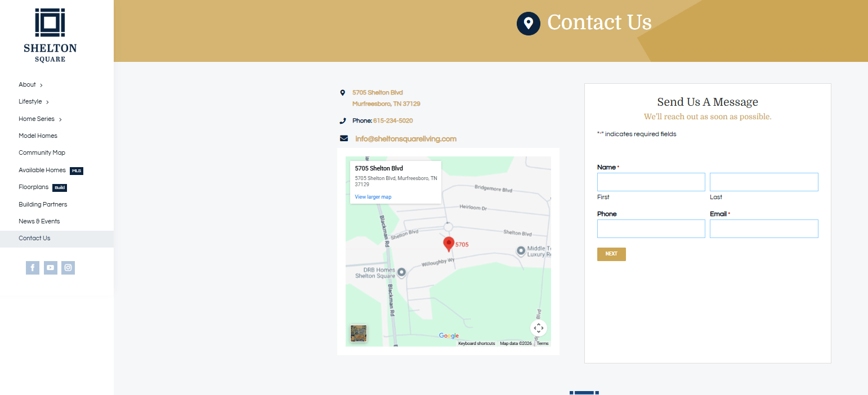Click the Phone input field
Viewport: 868px width, 395px height.
(x=651, y=228)
